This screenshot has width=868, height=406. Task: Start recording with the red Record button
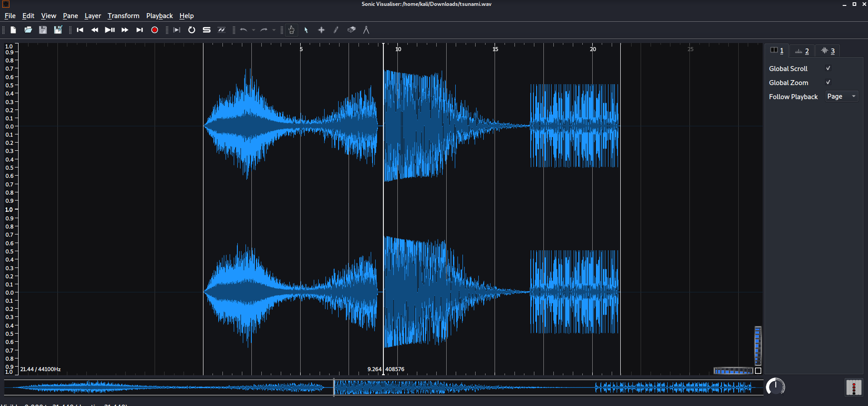click(x=155, y=30)
